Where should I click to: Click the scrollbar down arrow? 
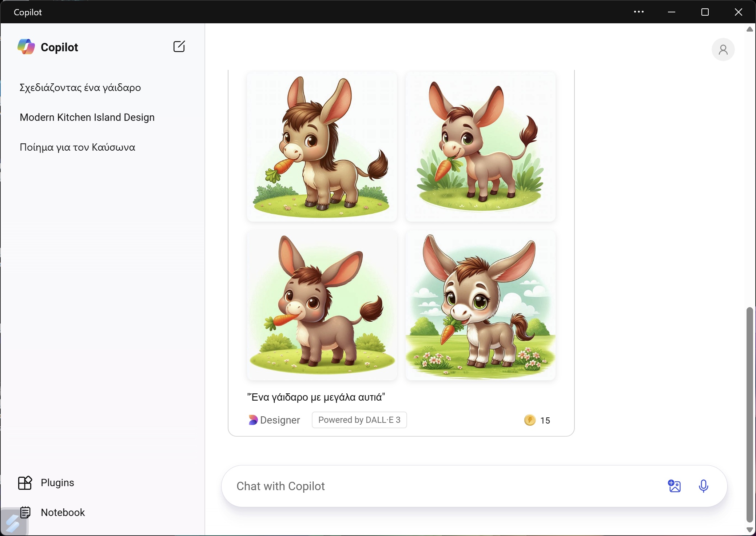point(749,530)
